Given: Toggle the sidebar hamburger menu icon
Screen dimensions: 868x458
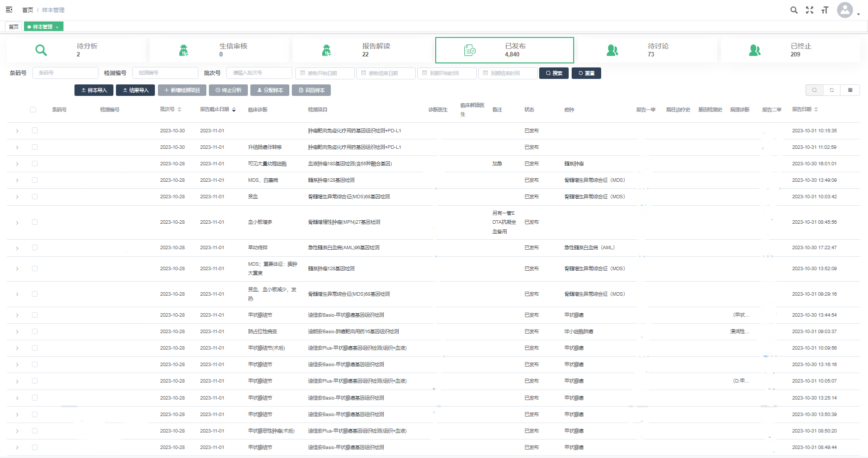Looking at the screenshot, I should 9,9.
